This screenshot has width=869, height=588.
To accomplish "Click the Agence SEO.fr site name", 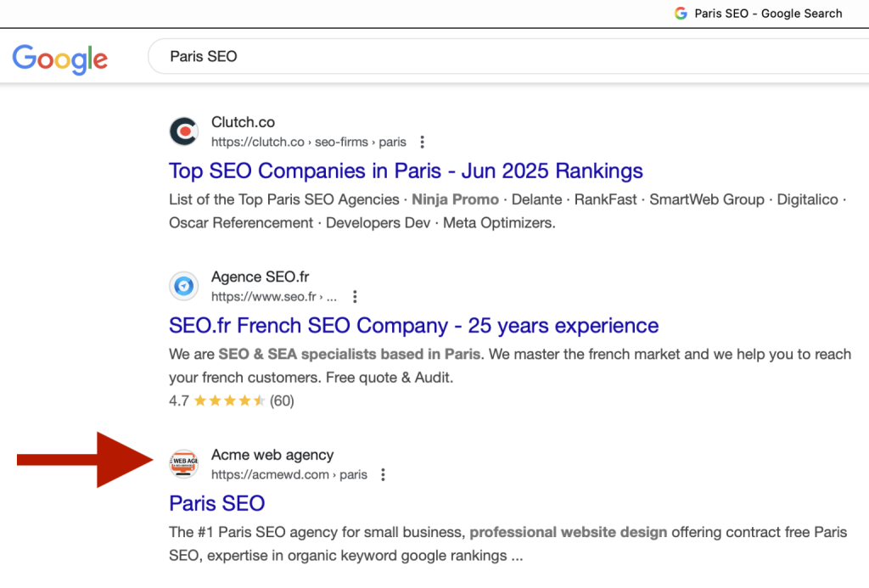I will point(260,277).
